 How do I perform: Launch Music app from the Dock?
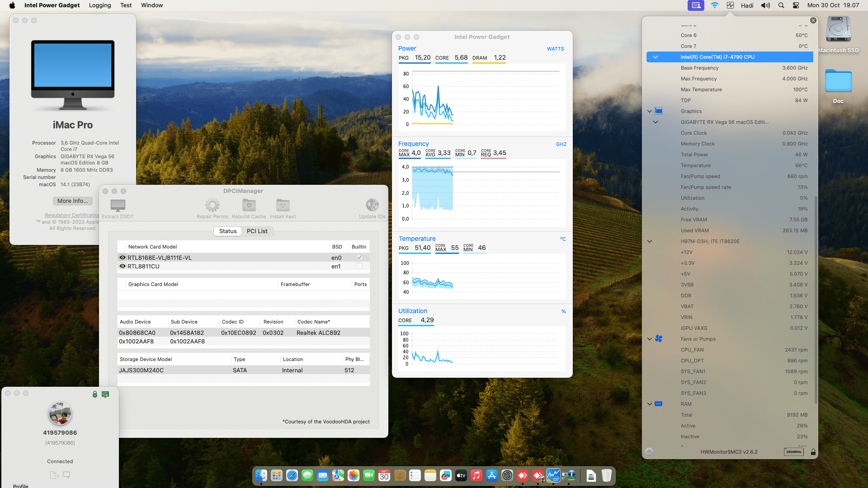(x=476, y=475)
